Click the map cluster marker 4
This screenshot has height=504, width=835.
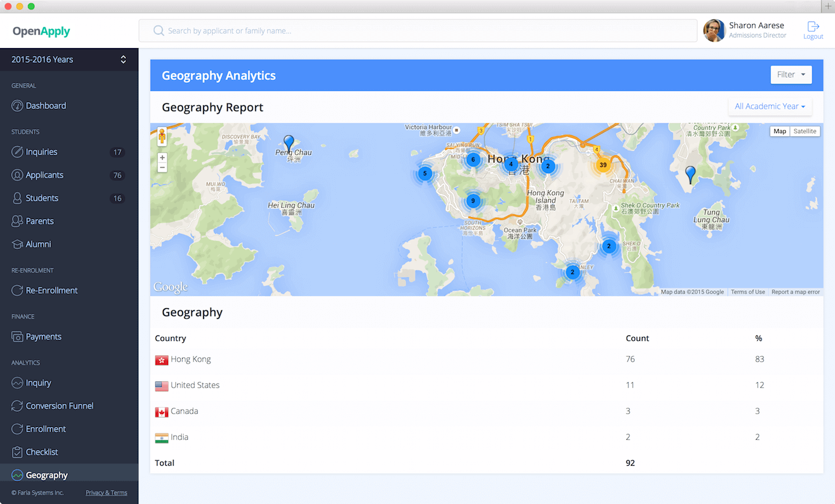click(511, 164)
